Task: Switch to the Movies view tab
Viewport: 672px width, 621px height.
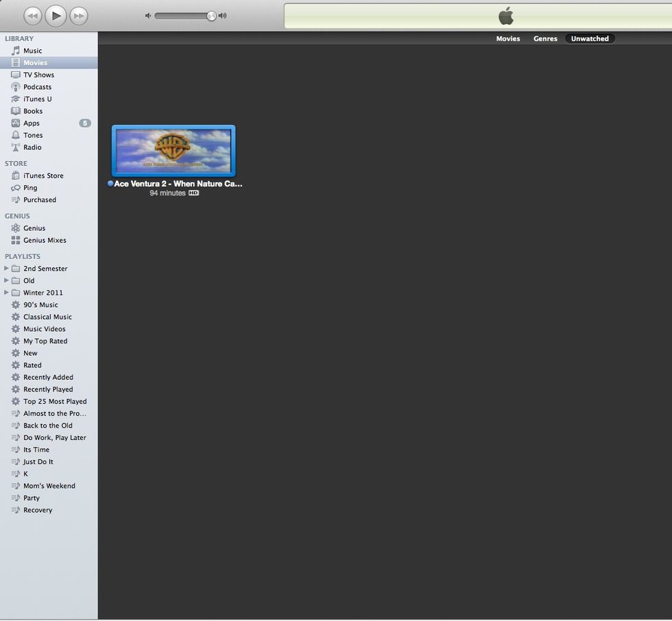Action: pyautogui.click(x=508, y=38)
